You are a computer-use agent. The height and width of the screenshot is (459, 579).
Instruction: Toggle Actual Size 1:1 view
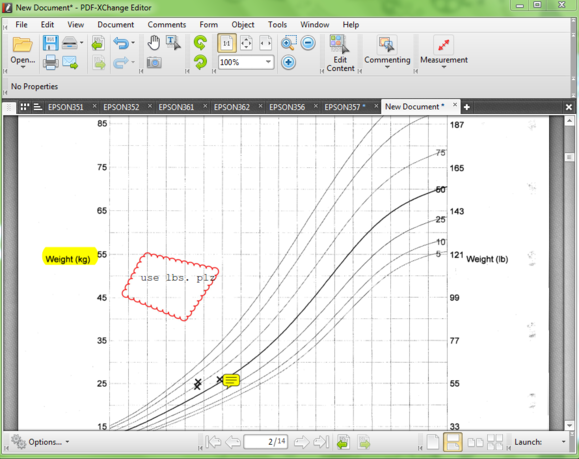(x=227, y=43)
